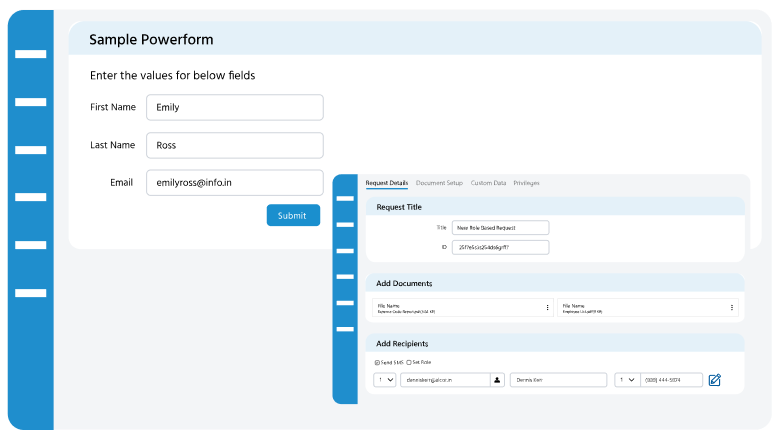Focus the Email field with emilyross@info.in

pyautogui.click(x=234, y=183)
